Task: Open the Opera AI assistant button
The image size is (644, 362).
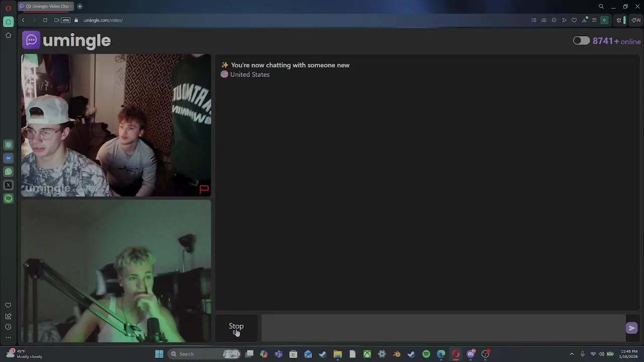Action: (636, 20)
